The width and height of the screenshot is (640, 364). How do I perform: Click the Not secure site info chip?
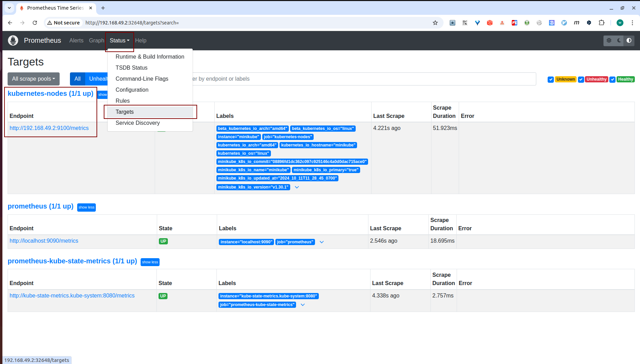pyautogui.click(x=64, y=23)
